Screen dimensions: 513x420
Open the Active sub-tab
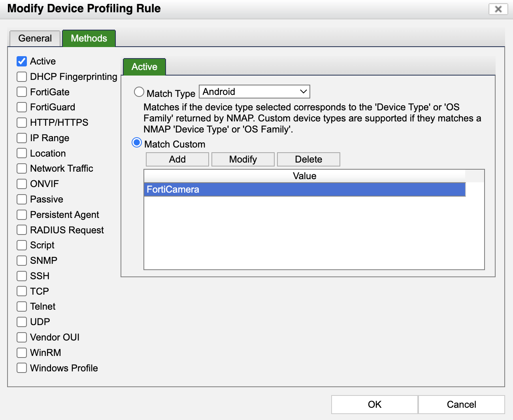click(144, 67)
